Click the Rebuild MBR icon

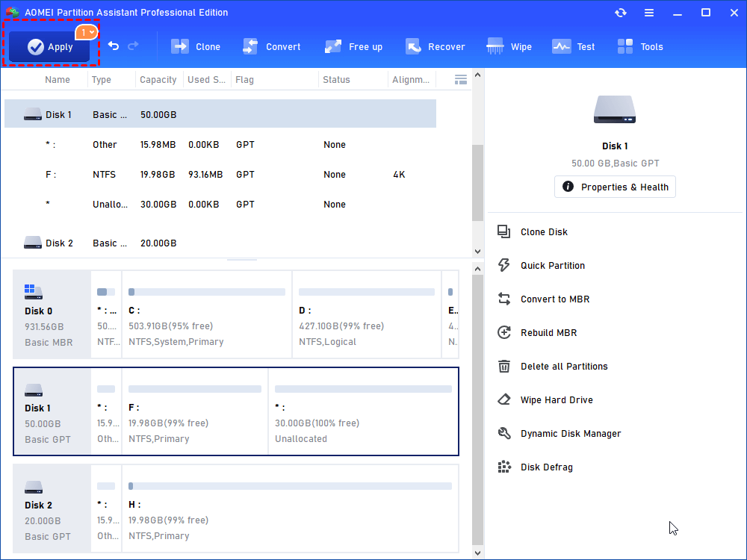tap(504, 332)
